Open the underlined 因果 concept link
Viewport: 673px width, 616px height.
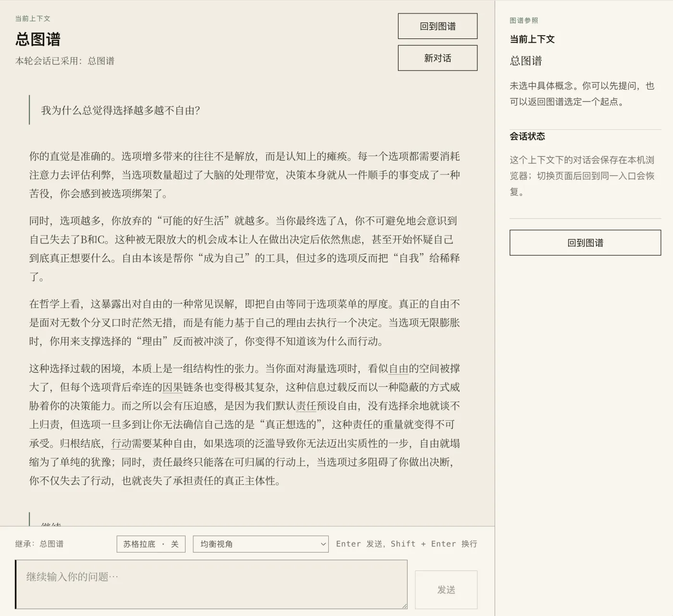coord(173,387)
